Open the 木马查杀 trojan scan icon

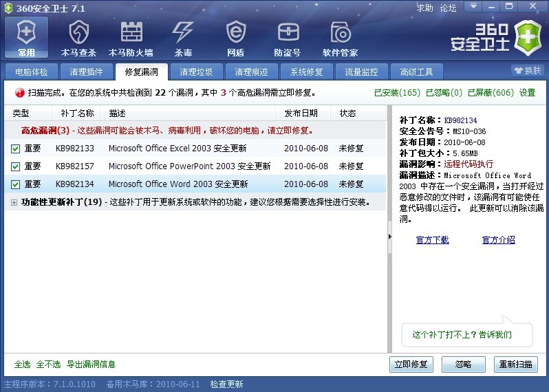pos(78,38)
